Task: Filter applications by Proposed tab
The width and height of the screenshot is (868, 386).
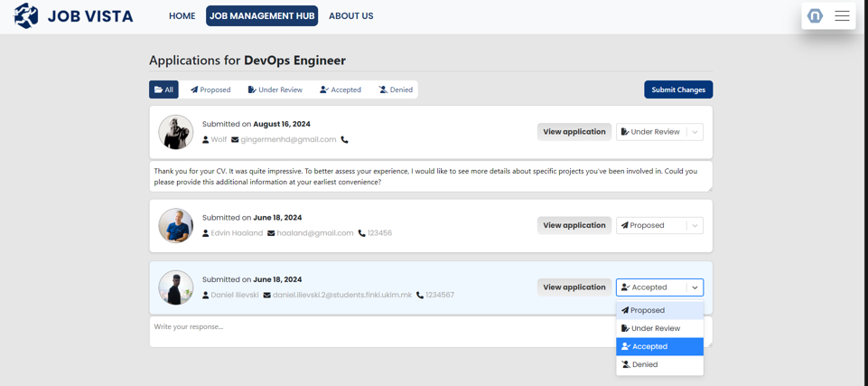Action: [x=210, y=89]
